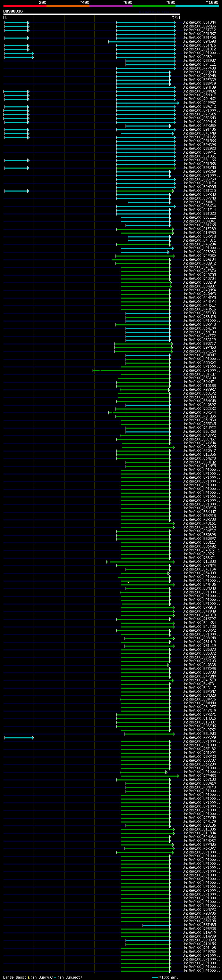
Task: Click hit label UniRef100_Q6BU28
Action: (199, 317)
